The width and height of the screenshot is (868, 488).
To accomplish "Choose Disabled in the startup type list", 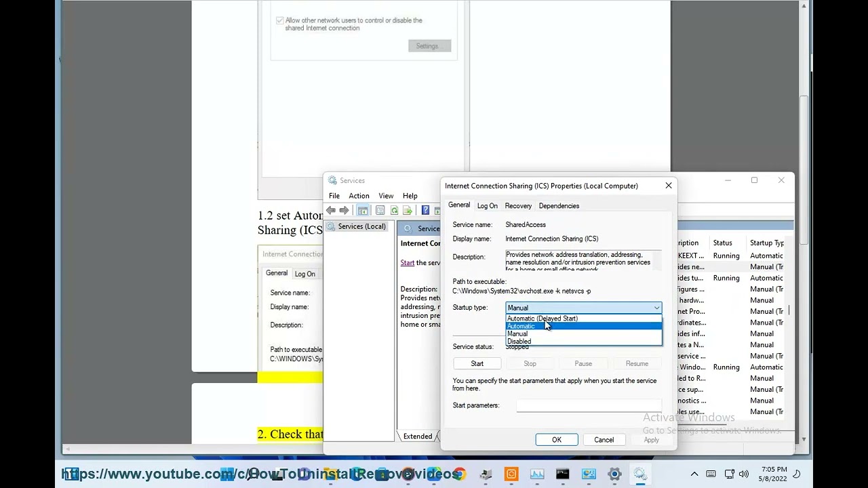I will pos(584,341).
